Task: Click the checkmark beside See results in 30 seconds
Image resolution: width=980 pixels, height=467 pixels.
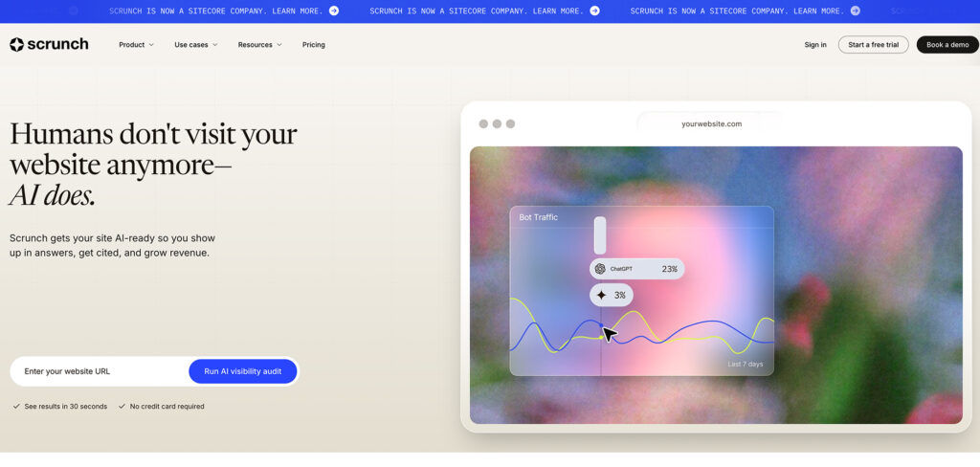Action: point(16,407)
